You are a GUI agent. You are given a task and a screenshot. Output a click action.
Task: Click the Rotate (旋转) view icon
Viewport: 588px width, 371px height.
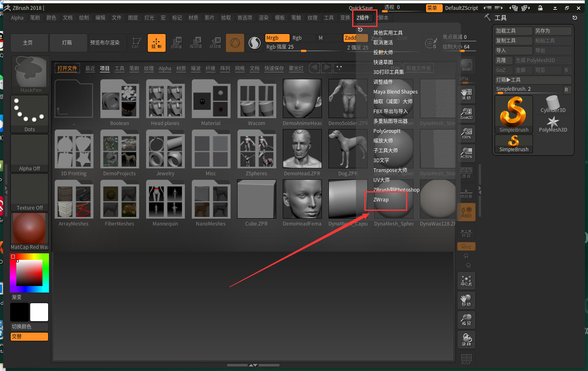[x=466, y=340]
